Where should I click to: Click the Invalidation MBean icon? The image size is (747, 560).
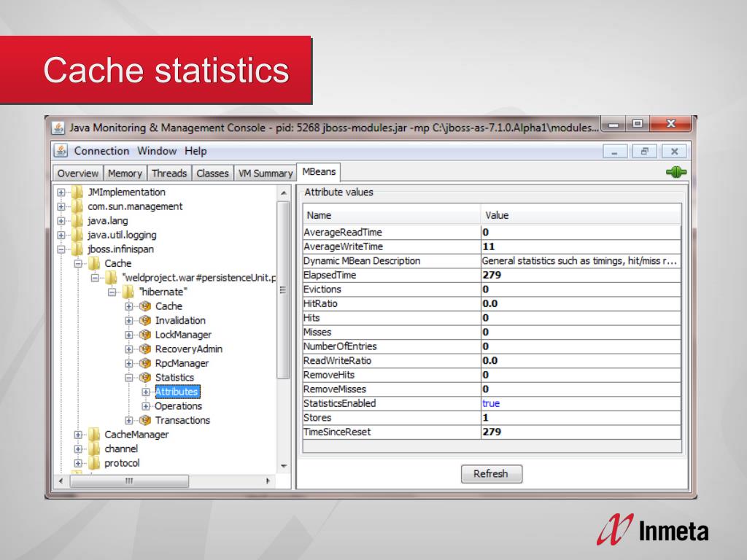pyautogui.click(x=145, y=321)
